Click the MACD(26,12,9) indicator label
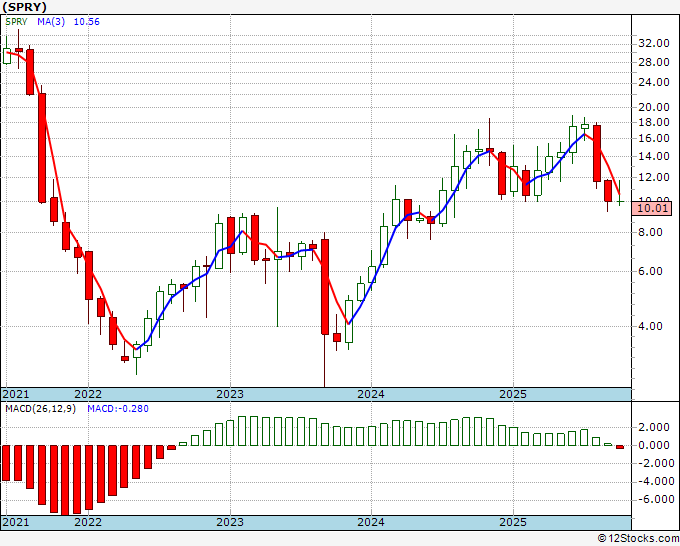 point(40,409)
